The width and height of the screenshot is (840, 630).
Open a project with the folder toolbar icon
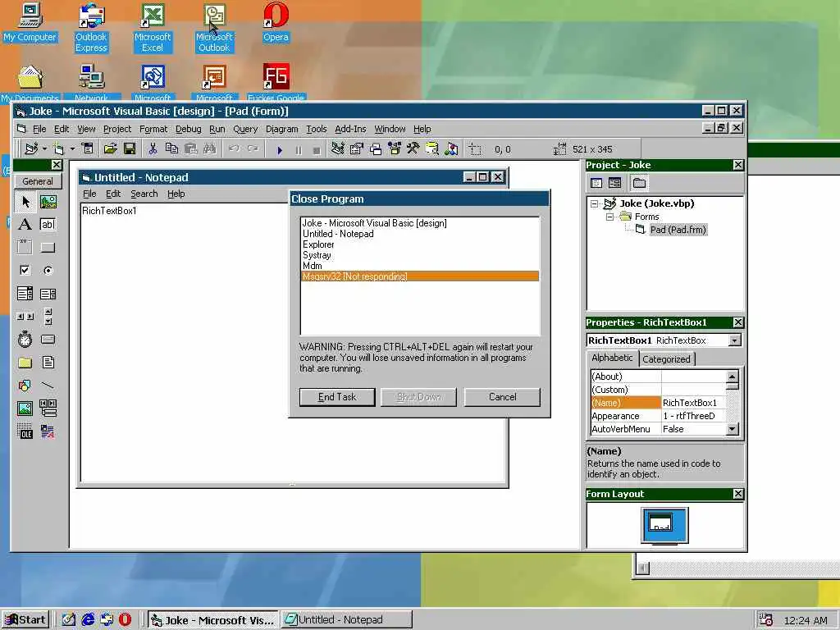click(x=111, y=149)
